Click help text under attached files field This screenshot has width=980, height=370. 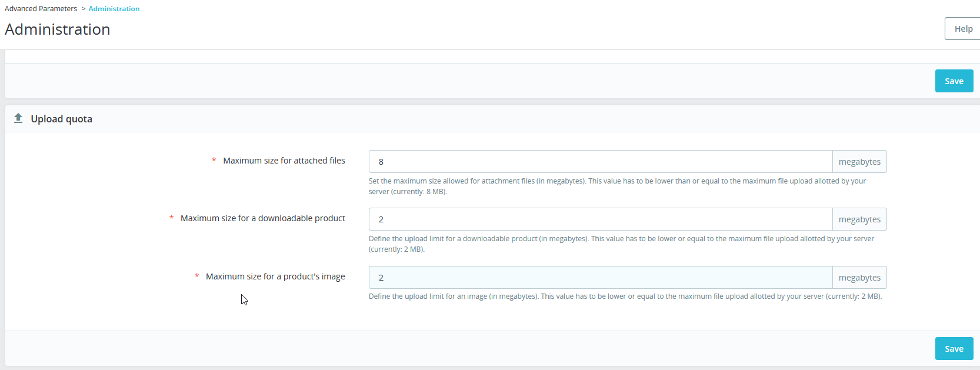coord(617,186)
